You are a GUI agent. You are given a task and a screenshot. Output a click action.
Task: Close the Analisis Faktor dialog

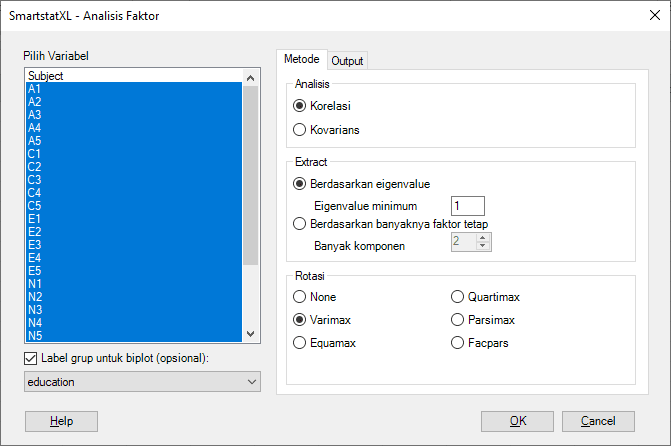point(654,15)
